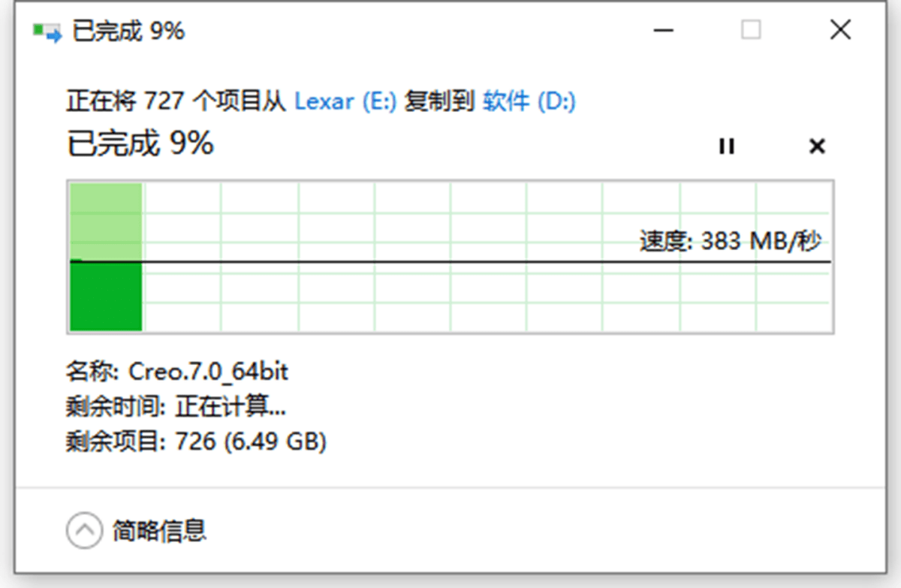901x588 pixels.
Task: Click the empty unfilled part of speed graph
Action: (450, 297)
